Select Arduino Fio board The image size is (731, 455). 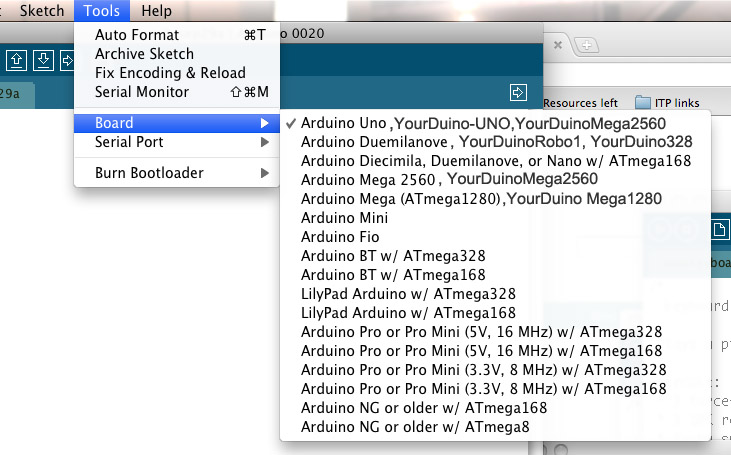coord(495,237)
